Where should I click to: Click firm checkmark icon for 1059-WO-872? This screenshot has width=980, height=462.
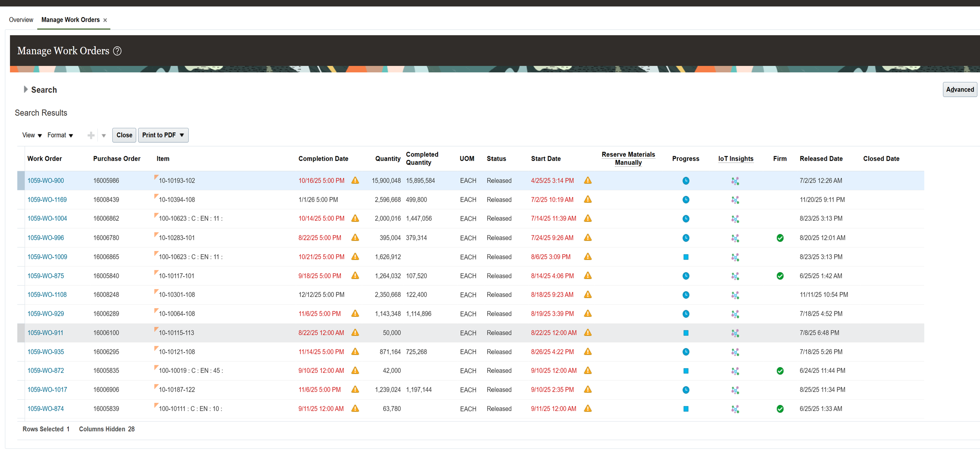point(780,371)
